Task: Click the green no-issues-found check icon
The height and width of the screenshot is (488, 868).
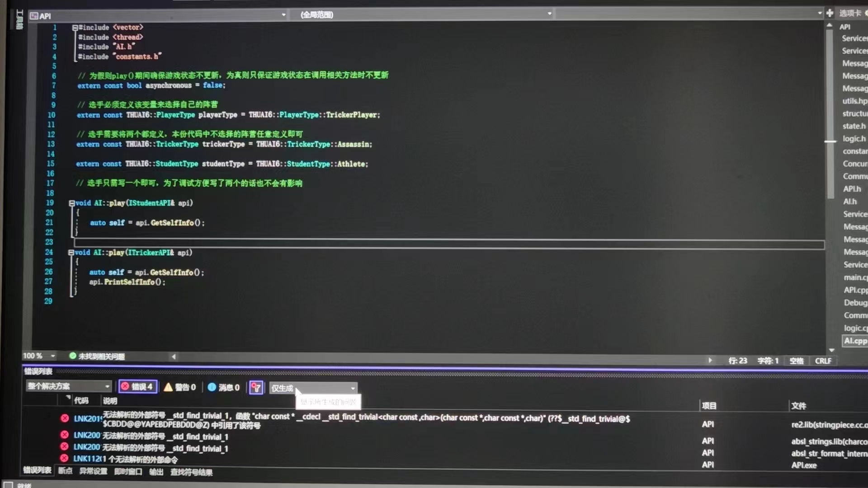Action: (x=72, y=356)
